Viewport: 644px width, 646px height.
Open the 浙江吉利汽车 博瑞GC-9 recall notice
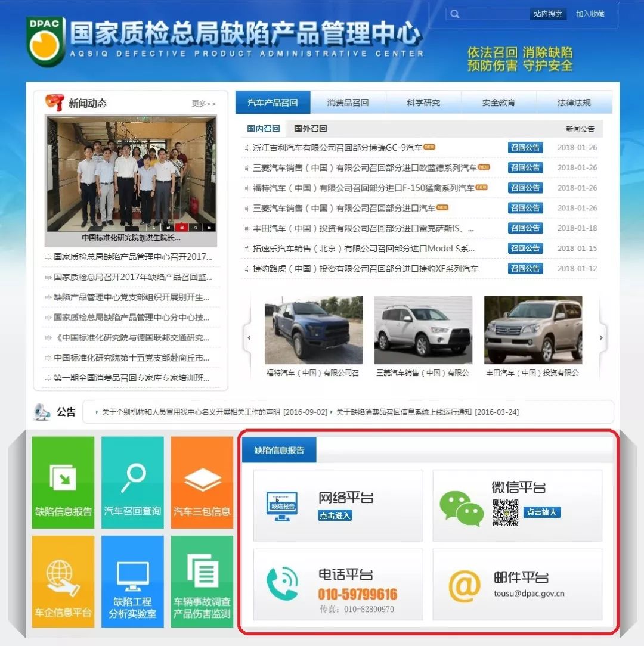(338, 147)
